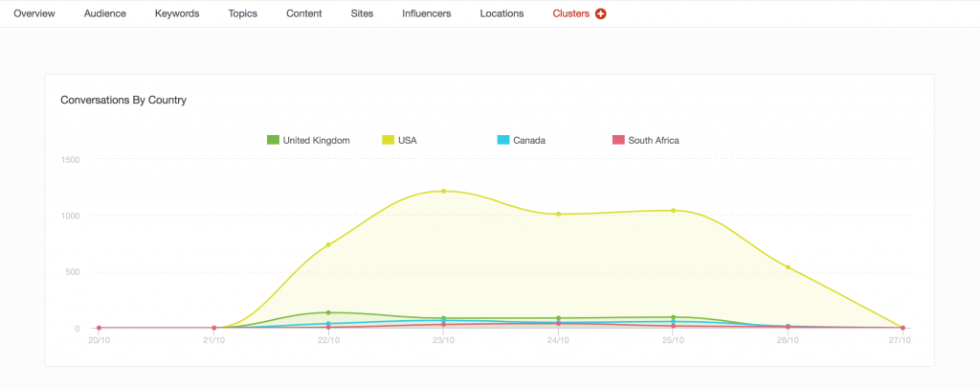View the Influencers tab
Image resolution: width=980 pixels, height=390 pixels.
(x=427, y=14)
